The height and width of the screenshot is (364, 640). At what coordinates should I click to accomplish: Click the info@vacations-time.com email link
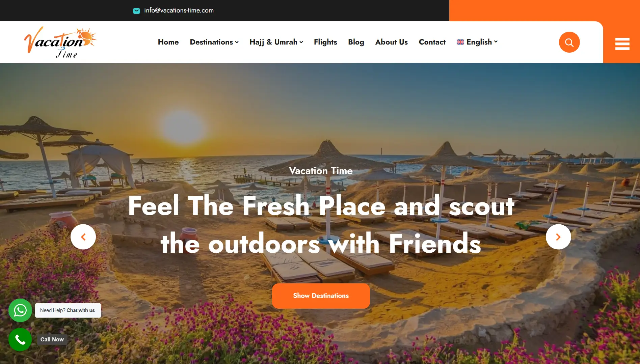[x=179, y=10]
